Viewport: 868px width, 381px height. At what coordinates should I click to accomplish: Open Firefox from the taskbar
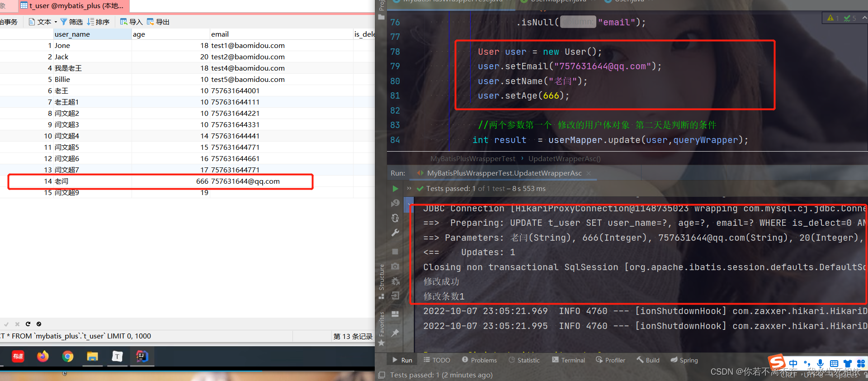43,357
